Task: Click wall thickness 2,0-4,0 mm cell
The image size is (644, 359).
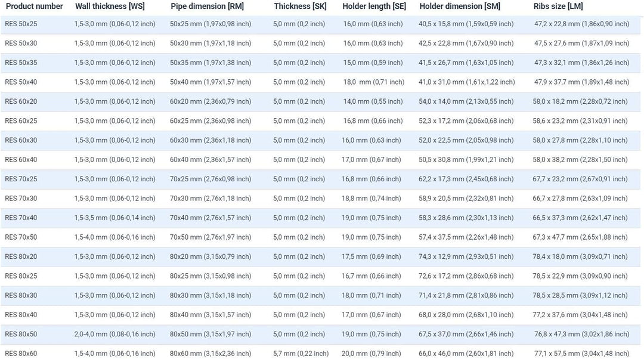Action: (115, 334)
